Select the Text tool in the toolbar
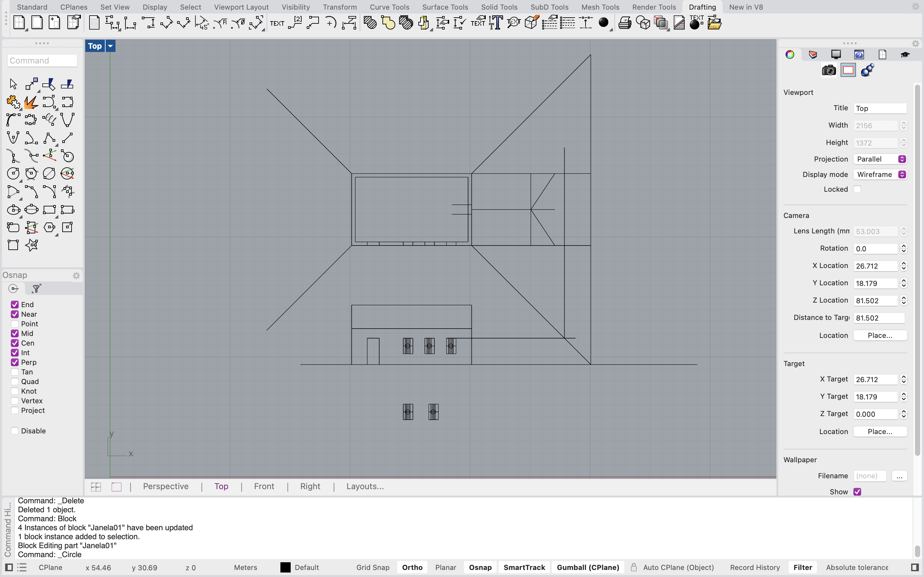This screenshot has width=924, height=577. click(277, 23)
